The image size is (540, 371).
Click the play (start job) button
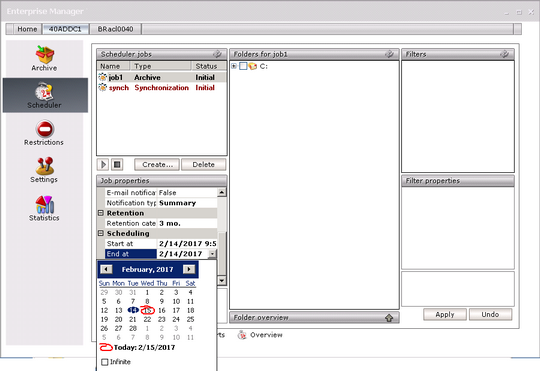(103, 165)
